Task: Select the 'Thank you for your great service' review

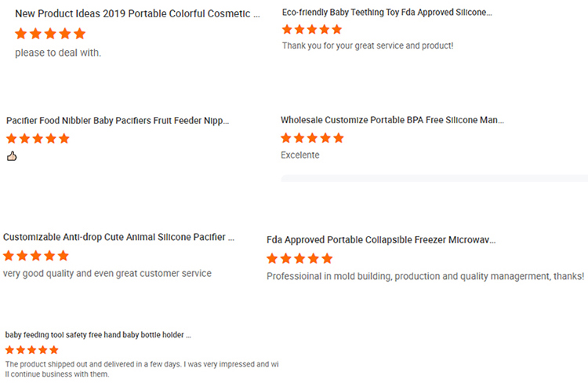Action: pyautogui.click(x=368, y=46)
